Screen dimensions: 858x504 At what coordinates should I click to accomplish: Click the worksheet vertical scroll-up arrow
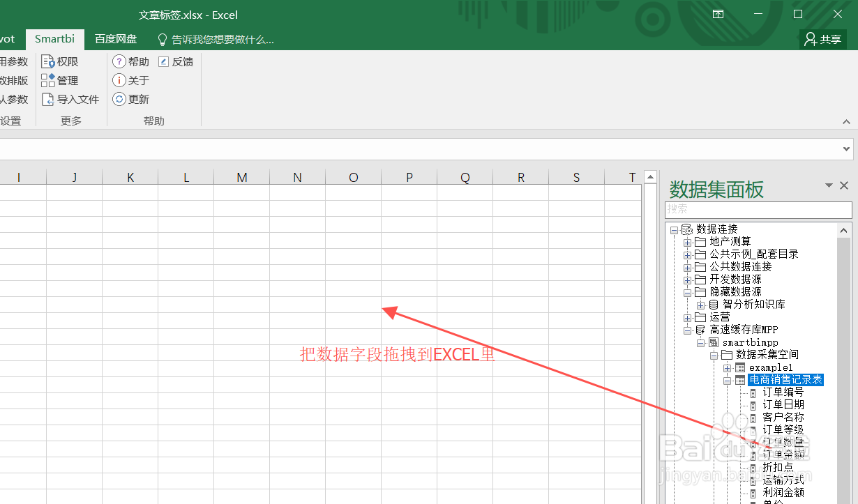tap(650, 177)
